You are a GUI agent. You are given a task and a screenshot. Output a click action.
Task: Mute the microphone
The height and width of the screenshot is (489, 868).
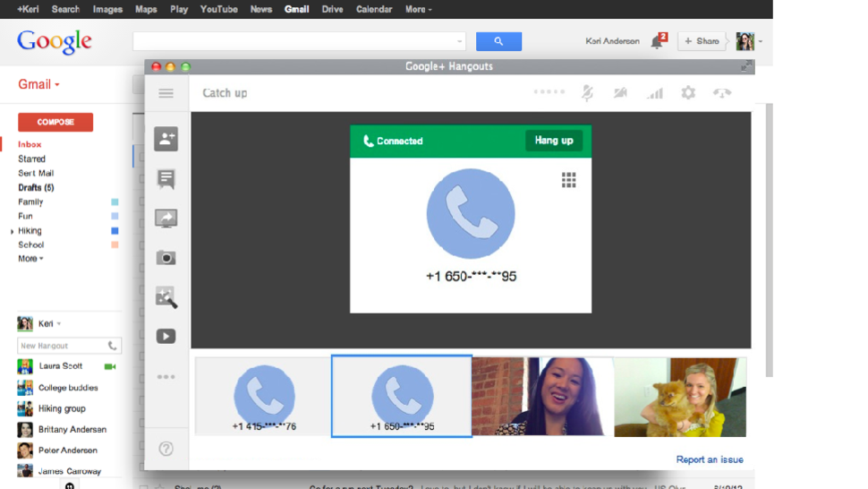587,93
